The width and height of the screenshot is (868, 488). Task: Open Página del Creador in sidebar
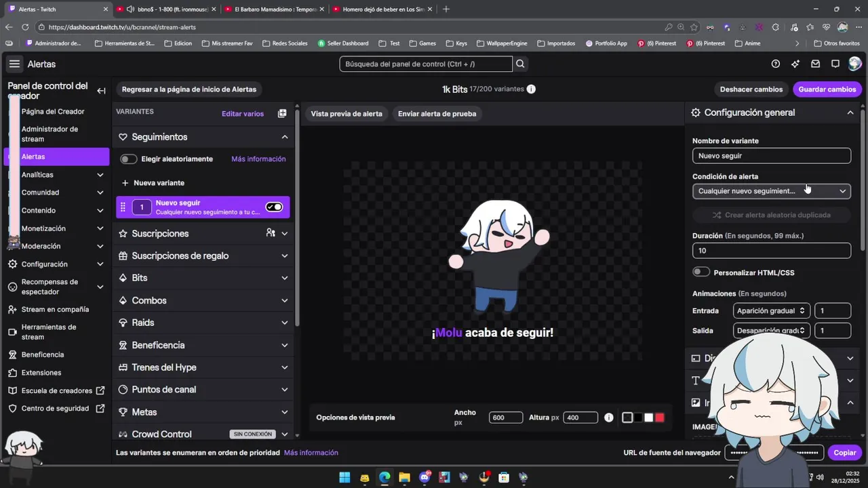coord(53,111)
